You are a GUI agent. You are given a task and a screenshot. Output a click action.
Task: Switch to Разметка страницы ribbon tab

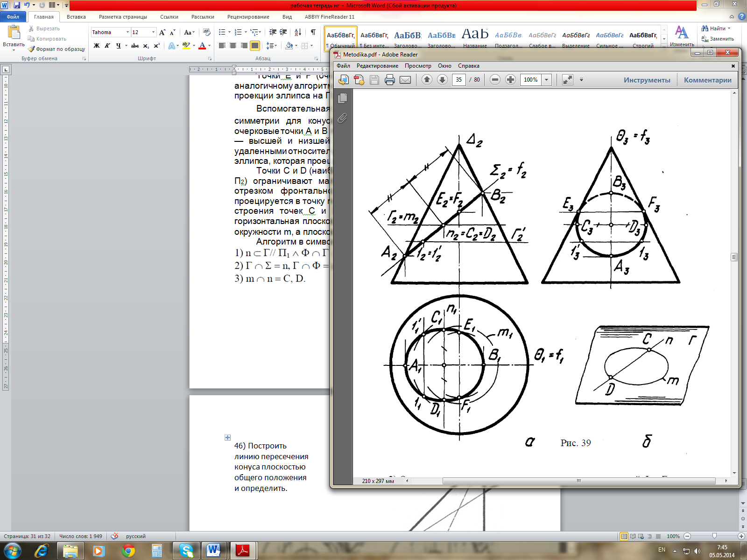coord(123,17)
